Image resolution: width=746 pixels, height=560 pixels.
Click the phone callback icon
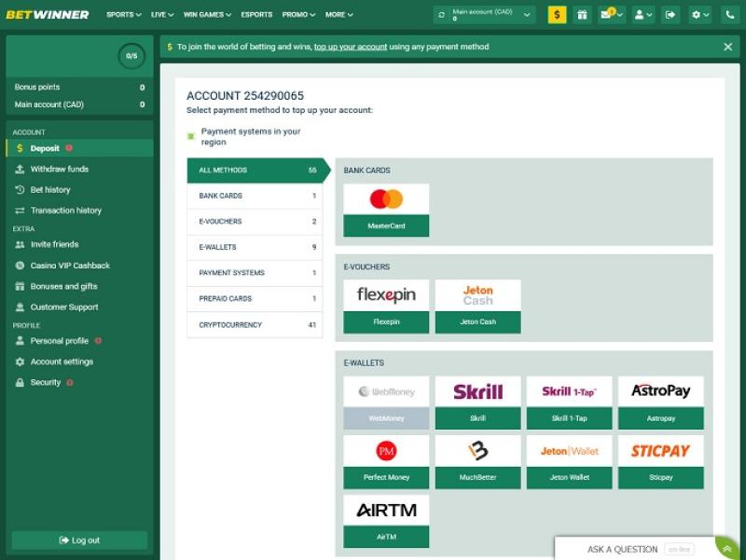[727, 15]
